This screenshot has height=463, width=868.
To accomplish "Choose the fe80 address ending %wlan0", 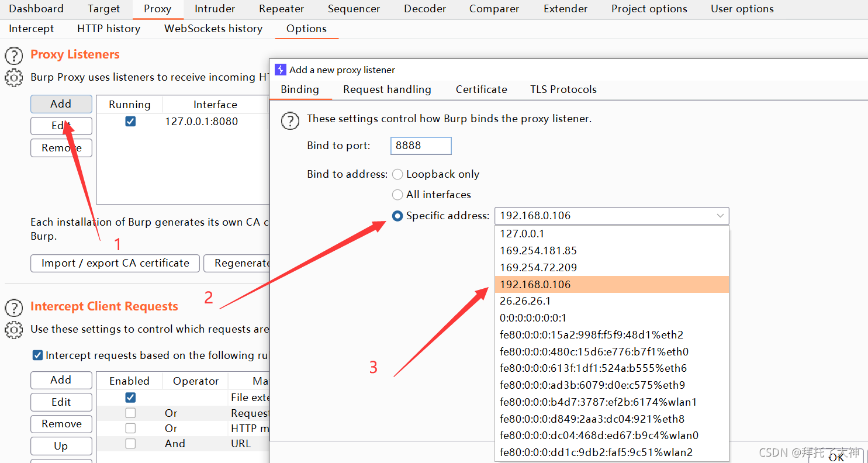I will click(x=612, y=436).
